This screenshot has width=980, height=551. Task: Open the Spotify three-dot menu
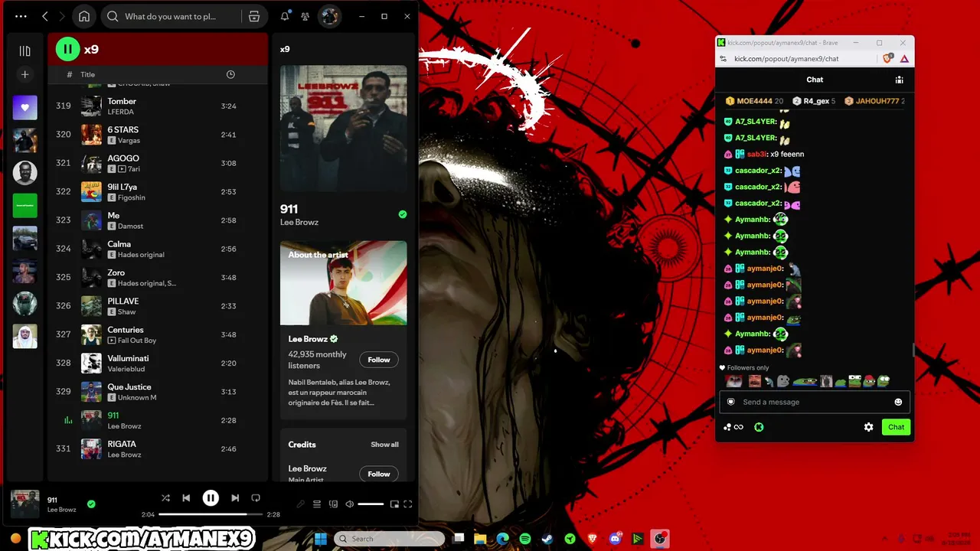(21, 16)
